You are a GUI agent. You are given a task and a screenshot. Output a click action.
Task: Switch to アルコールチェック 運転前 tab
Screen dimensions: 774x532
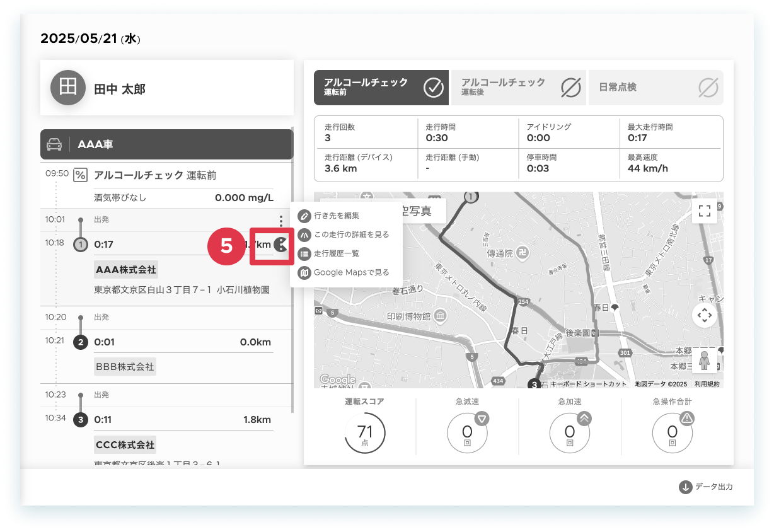(x=381, y=87)
